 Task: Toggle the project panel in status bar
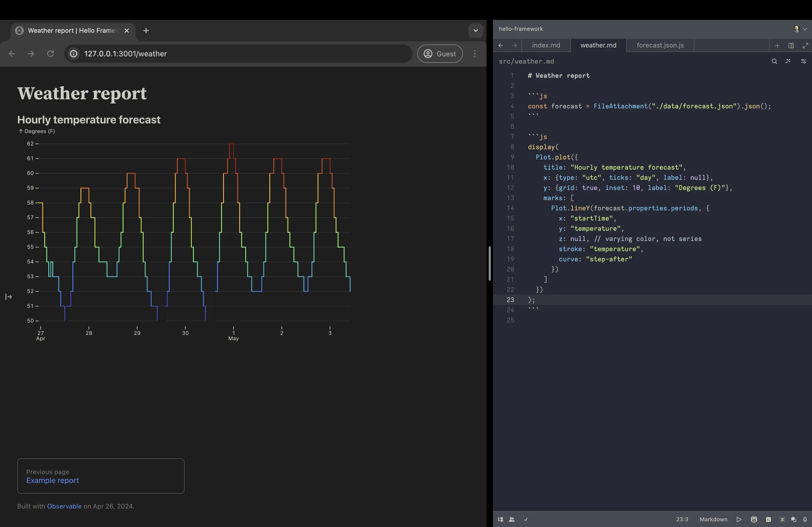501,519
